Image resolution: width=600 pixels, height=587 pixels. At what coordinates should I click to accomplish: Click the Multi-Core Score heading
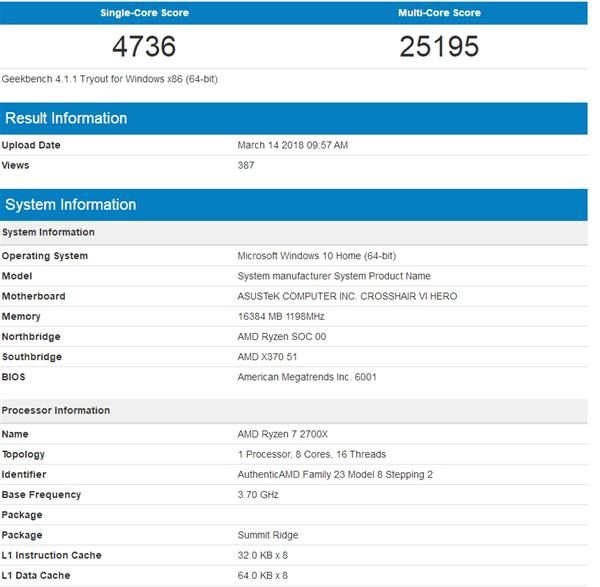[439, 13]
